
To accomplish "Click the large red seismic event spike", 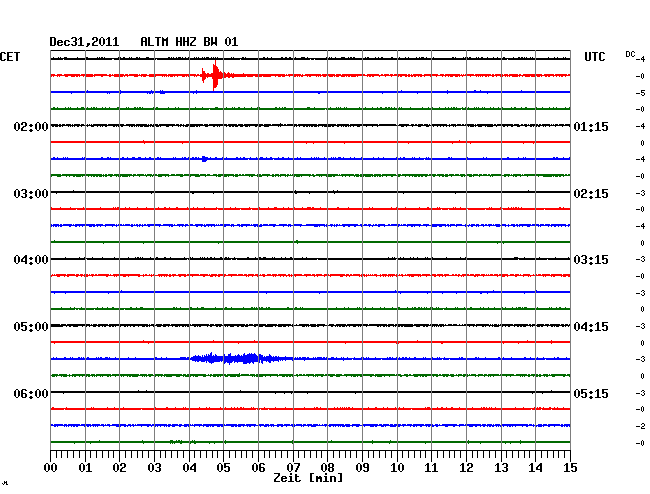I will tap(215, 75).
